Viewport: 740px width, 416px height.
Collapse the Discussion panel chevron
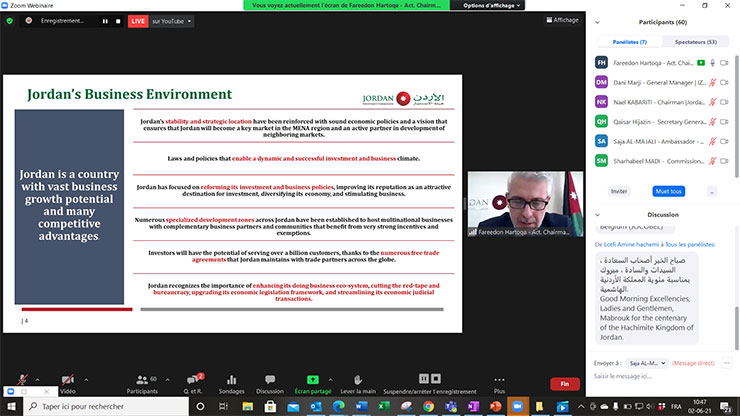[597, 215]
